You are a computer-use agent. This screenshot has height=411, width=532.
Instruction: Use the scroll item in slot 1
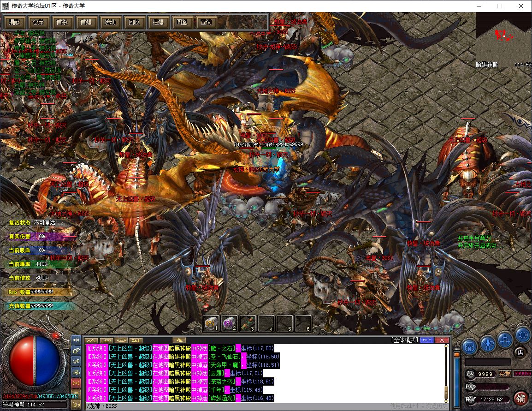pos(211,323)
